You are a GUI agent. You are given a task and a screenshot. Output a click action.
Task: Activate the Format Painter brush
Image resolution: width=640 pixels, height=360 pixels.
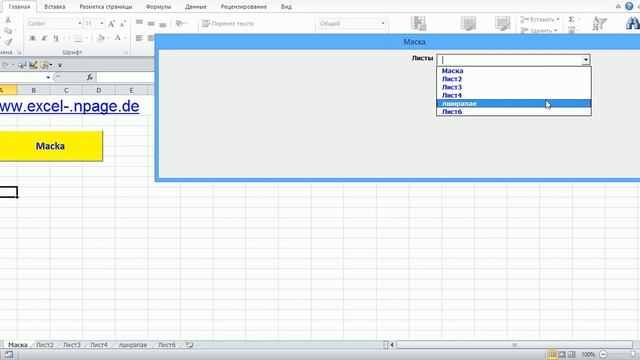[x=8, y=42]
